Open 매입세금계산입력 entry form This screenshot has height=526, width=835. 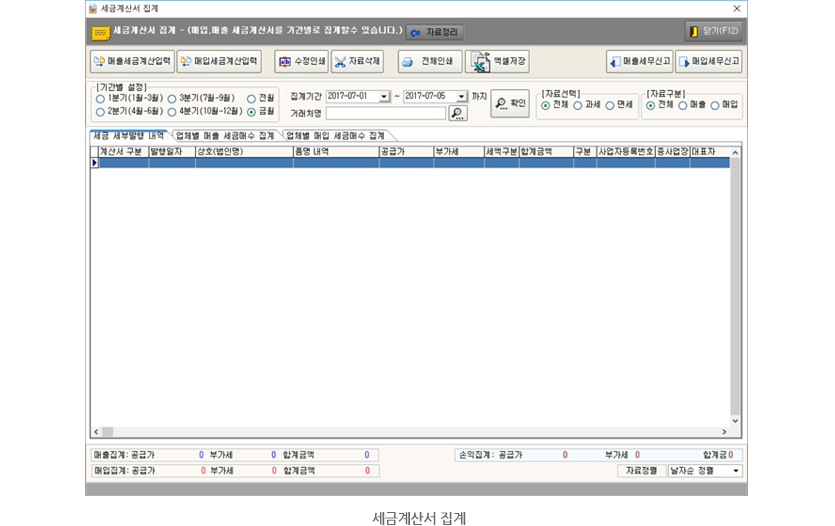(x=219, y=62)
